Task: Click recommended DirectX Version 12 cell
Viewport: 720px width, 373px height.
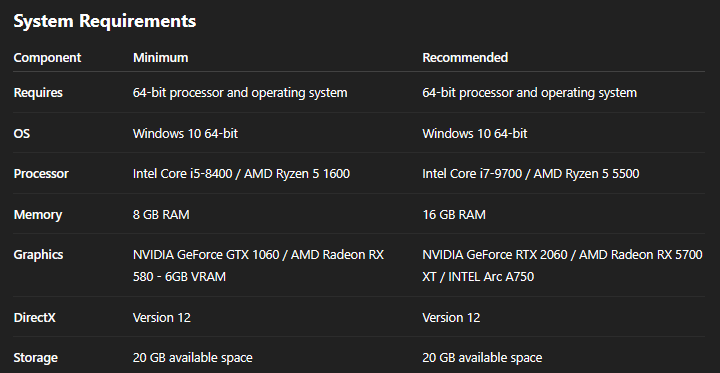Action: click(451, 317)
